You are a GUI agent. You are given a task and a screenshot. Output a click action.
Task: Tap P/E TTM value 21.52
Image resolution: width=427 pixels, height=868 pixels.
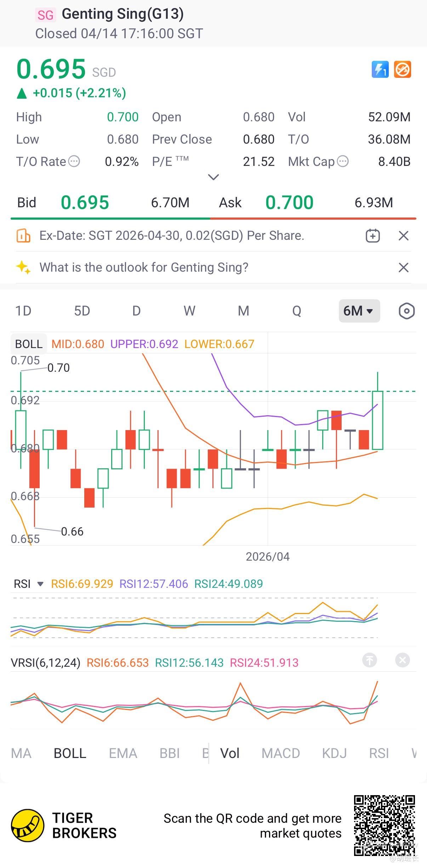click(258, 162)
